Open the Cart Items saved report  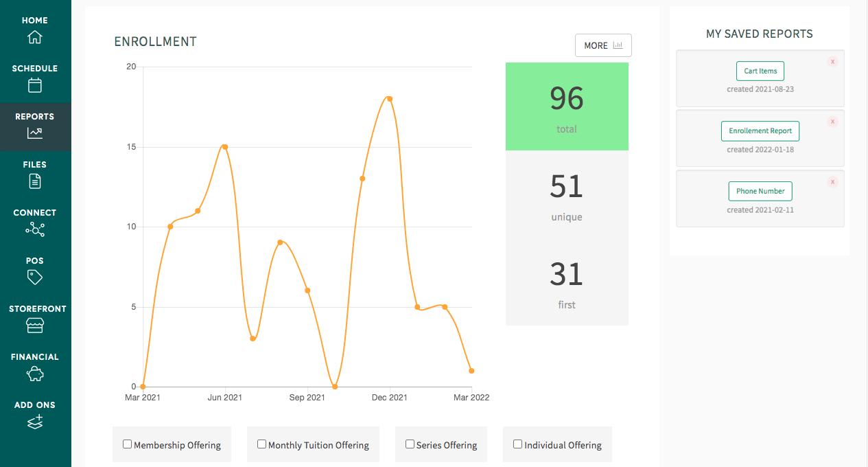(x=760, y=71)
